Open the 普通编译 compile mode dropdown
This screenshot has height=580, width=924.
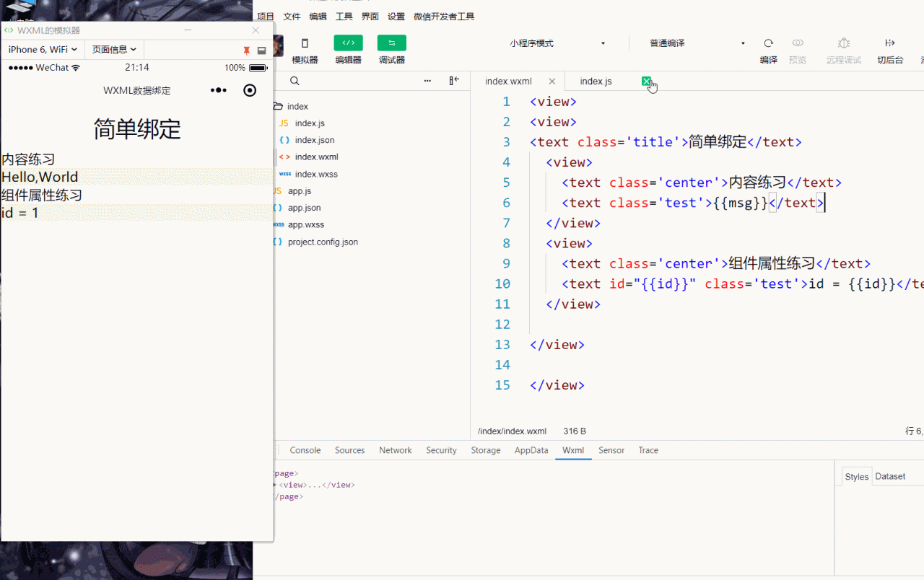click(x=697, y=43)
